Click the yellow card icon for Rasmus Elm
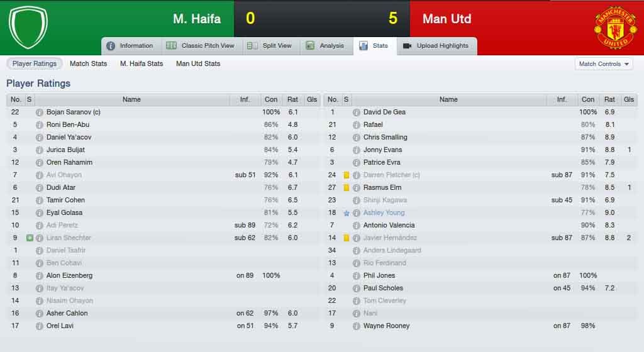Viewport: 644px width, 352px height. tap(347, 188)
